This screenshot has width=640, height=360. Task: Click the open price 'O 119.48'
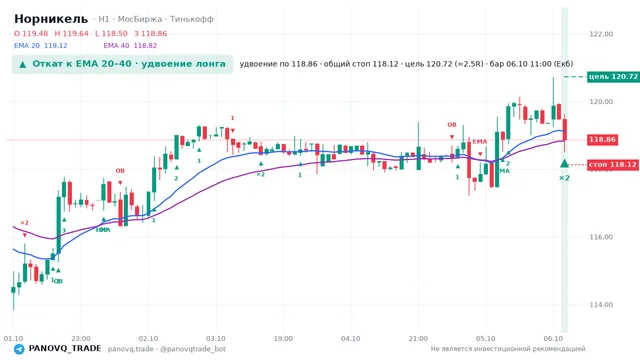[31, 33]
